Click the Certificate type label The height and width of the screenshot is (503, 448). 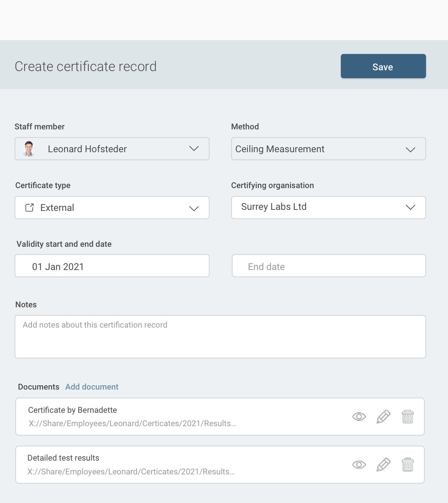(43, 185)
